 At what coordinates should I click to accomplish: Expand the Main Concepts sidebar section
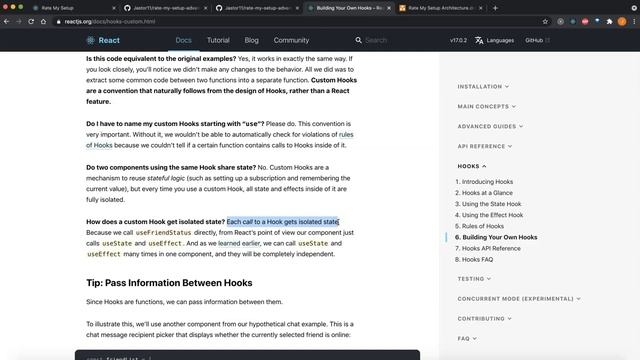click(x=487, y=107)
